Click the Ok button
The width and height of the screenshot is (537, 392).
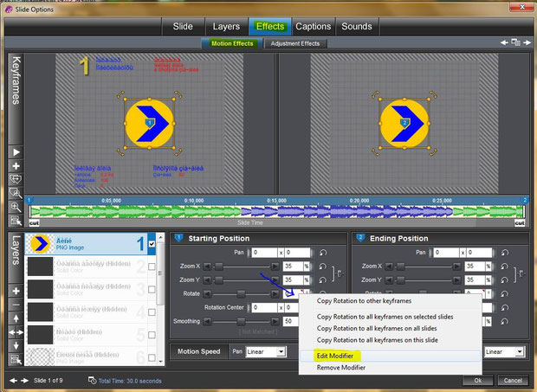pos(478,381)
